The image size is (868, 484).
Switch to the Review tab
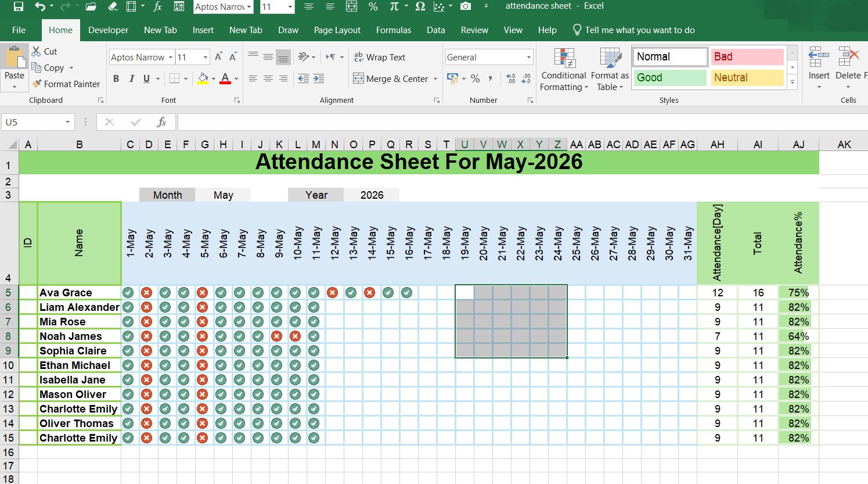(x=474, y=30)
